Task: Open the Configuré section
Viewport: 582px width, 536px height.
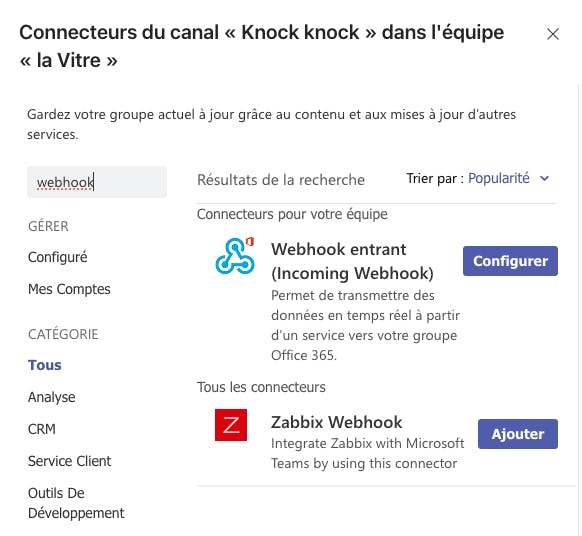Action: pos(58,257)
